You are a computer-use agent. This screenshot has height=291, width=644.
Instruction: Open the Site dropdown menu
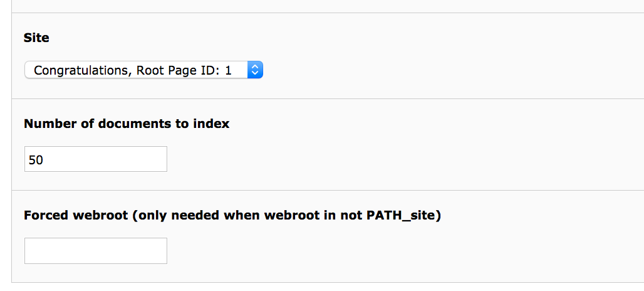tap(143, 70)
